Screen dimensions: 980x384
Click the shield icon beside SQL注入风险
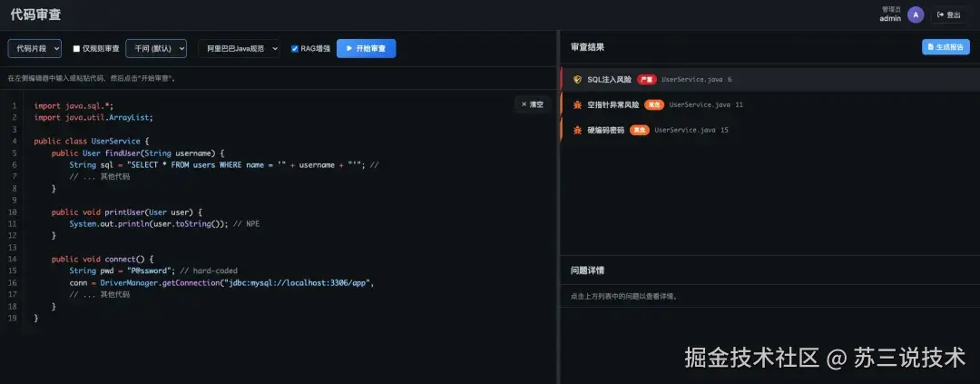point(577,79)
